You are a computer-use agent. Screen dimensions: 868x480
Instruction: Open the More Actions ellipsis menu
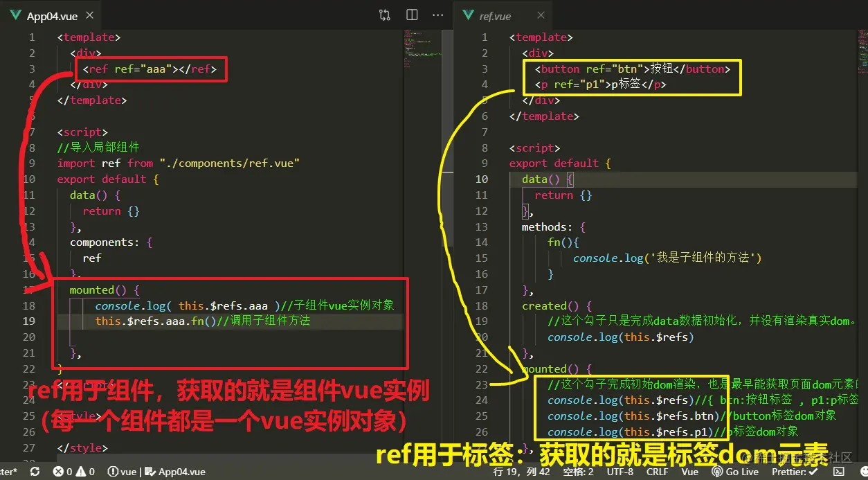(438, 15)
